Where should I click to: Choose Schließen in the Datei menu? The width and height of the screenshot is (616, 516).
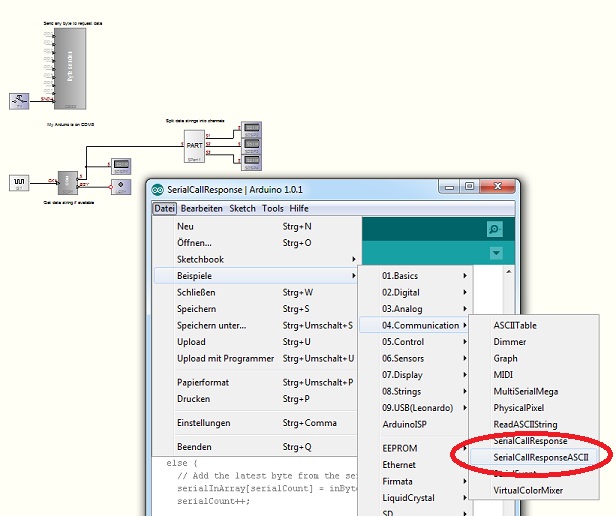(x=255, y=292)
